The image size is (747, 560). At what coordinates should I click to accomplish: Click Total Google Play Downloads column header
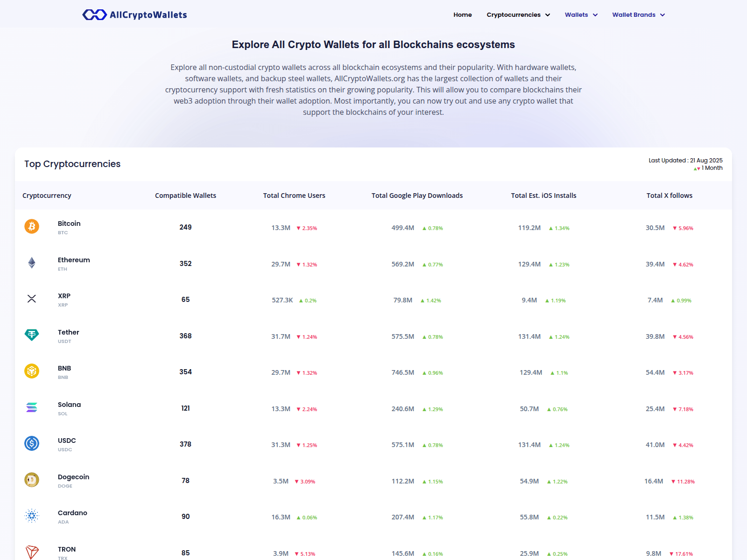click(x=417, y=196)
